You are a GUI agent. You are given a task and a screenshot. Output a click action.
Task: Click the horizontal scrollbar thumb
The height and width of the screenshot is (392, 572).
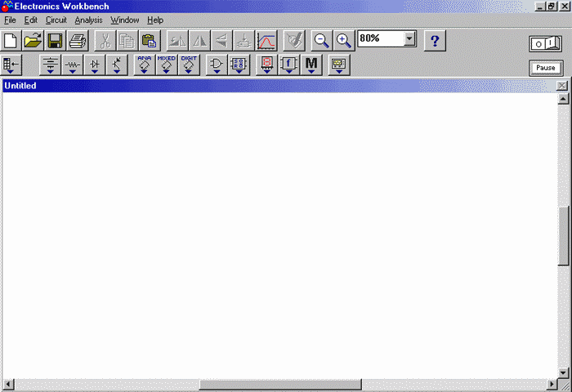280,385
